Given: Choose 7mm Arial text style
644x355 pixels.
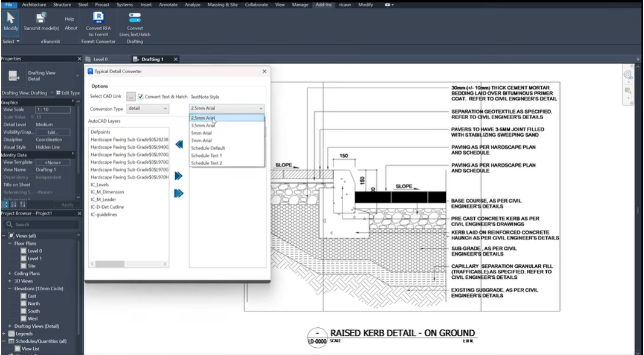Looking at the screenshot, I should pyautogui.click(x=227, y=140).
